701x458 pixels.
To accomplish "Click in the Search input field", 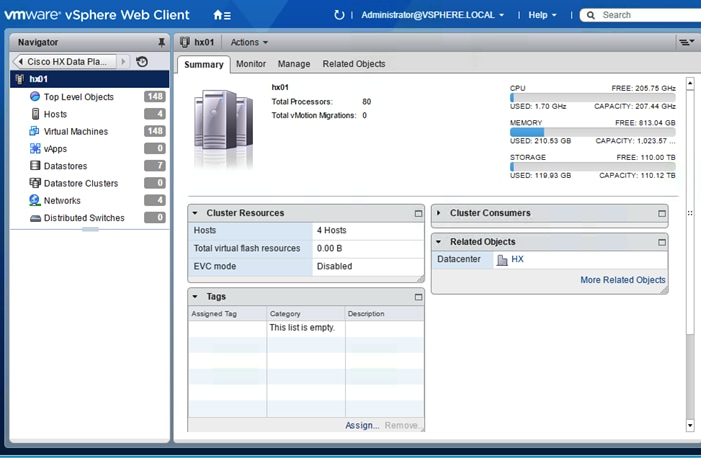I will pos(650,15).
